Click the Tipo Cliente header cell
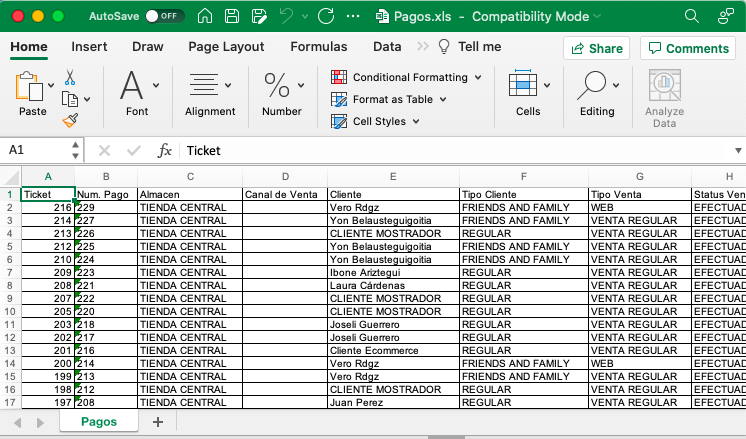 (524, 195)
